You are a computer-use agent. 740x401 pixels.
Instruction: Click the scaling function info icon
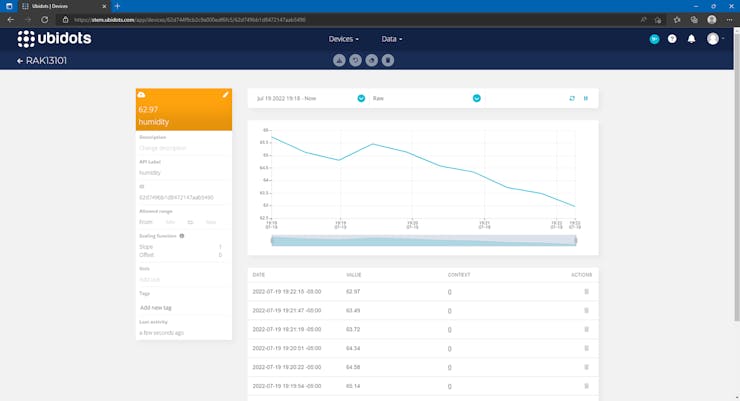pos(181,236)
